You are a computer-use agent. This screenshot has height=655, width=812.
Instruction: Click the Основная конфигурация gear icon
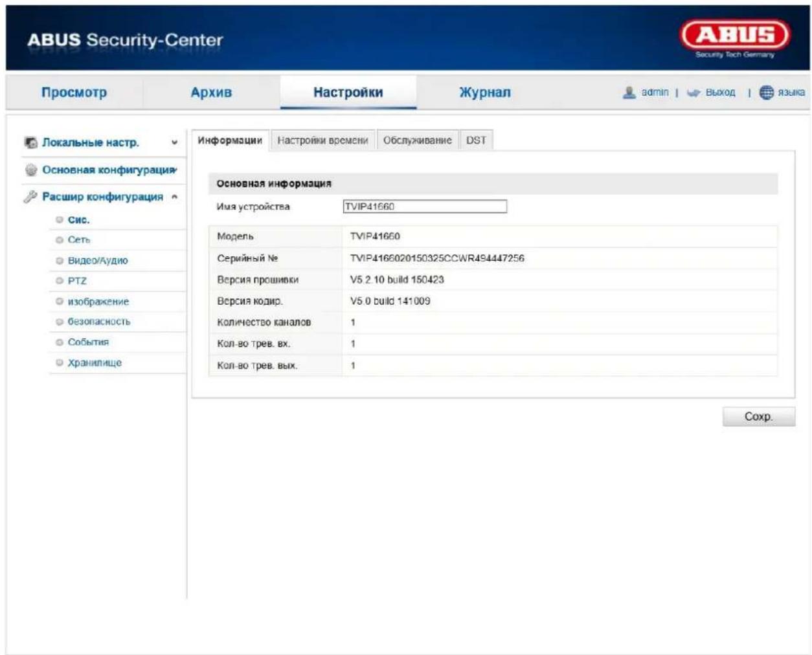30,170
